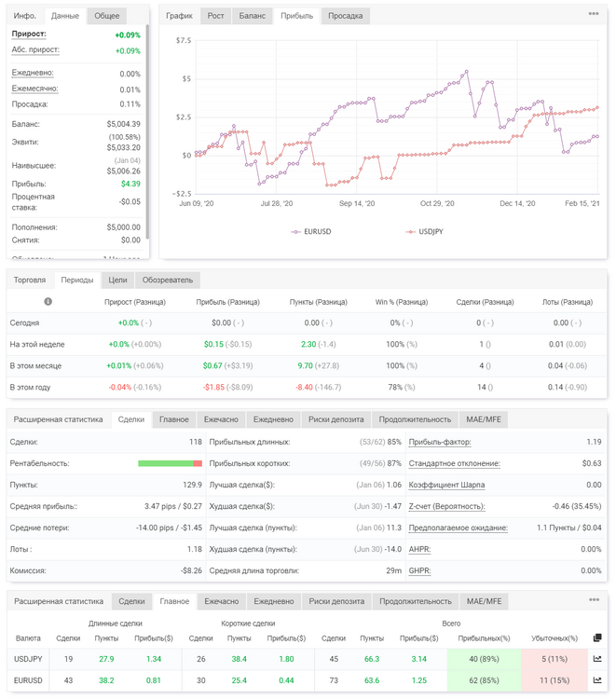
Task: Click the green 40 (89%) profitable cell
Action: click(484, 659)
